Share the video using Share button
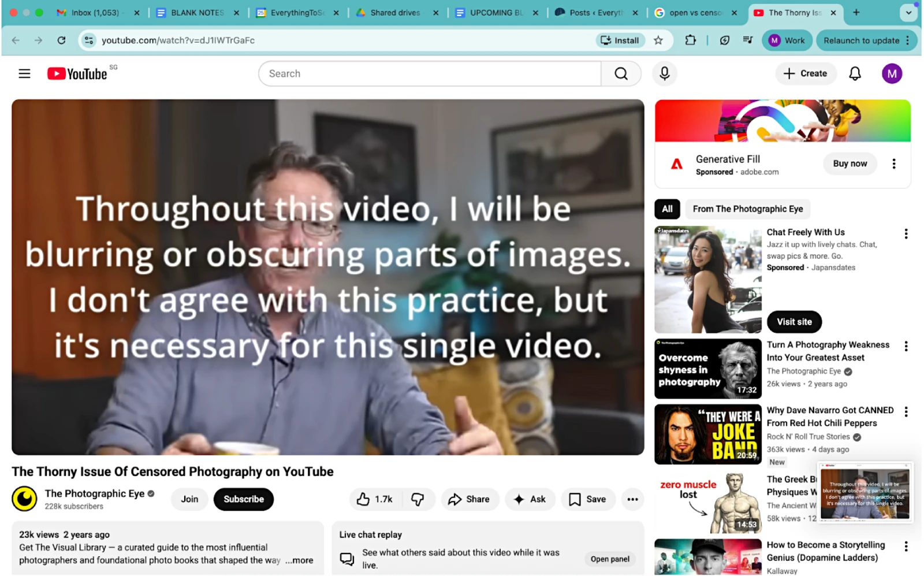The height and width of the screenshot is (576, 924). (469, 499)
